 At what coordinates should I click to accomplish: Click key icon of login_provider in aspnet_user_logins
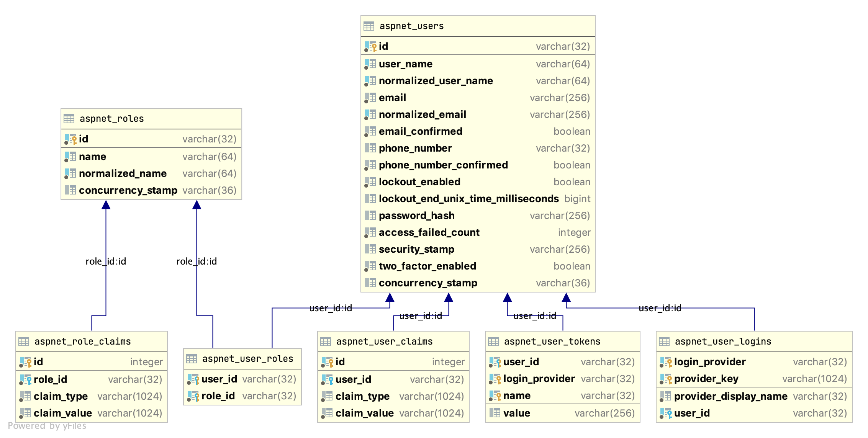(666, 362)
